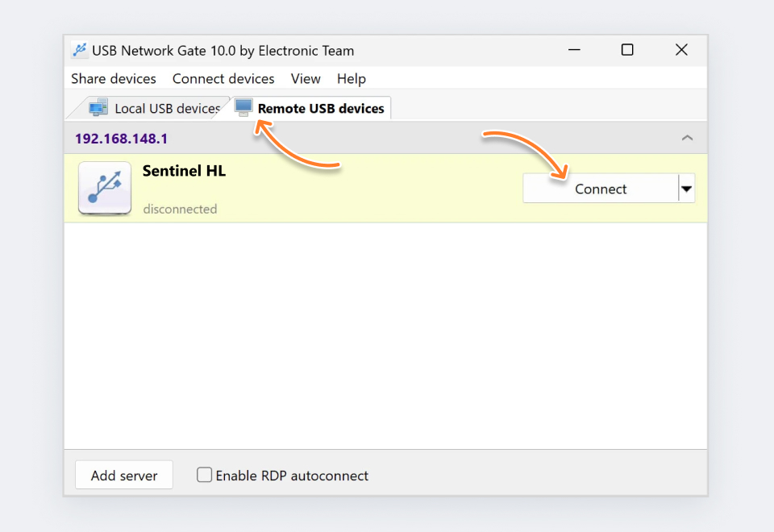Select the Remote USB devices tab
Screen dimensions: 774x532
(x=310, y=107)
